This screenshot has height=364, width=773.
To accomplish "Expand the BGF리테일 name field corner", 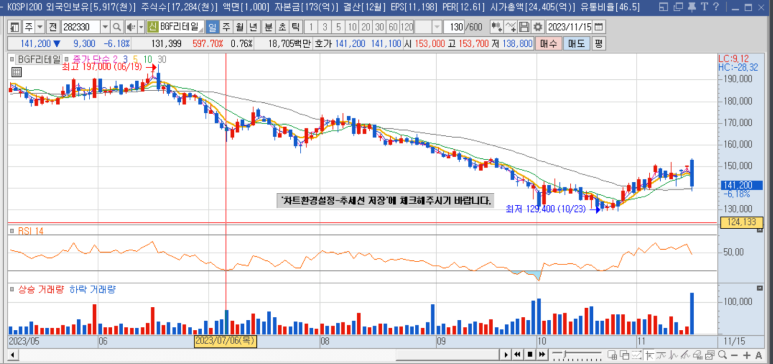I will coord(201,31).
